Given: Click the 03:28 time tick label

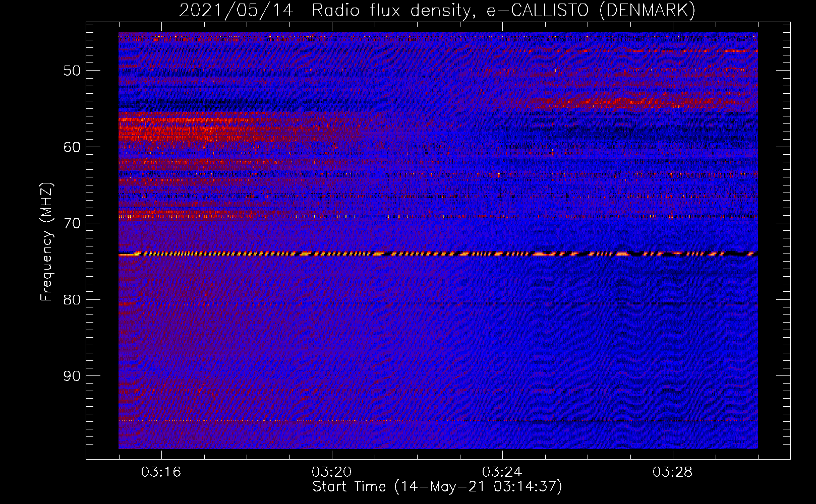Looking at the screenshot, I should pos(673,472).
